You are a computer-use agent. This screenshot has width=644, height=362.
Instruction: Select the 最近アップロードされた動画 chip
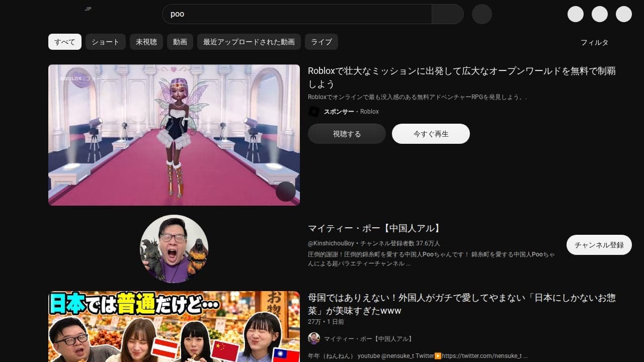click(249, 42)
